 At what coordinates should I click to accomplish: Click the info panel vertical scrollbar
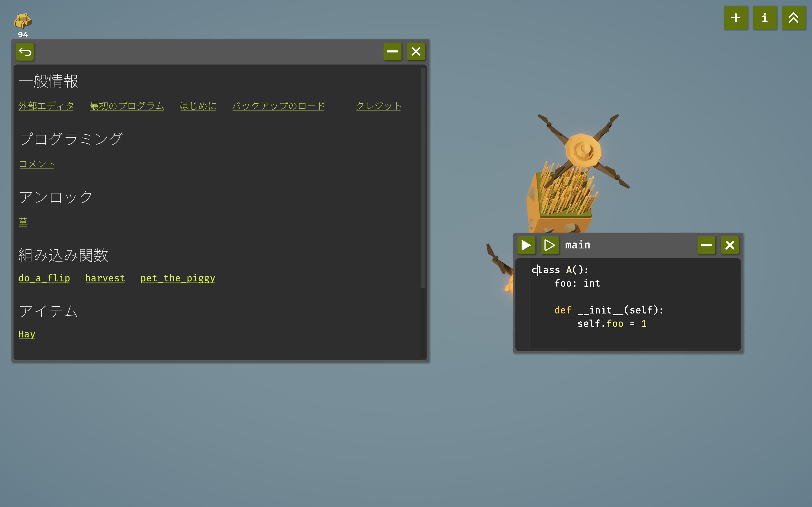(423, 178)
